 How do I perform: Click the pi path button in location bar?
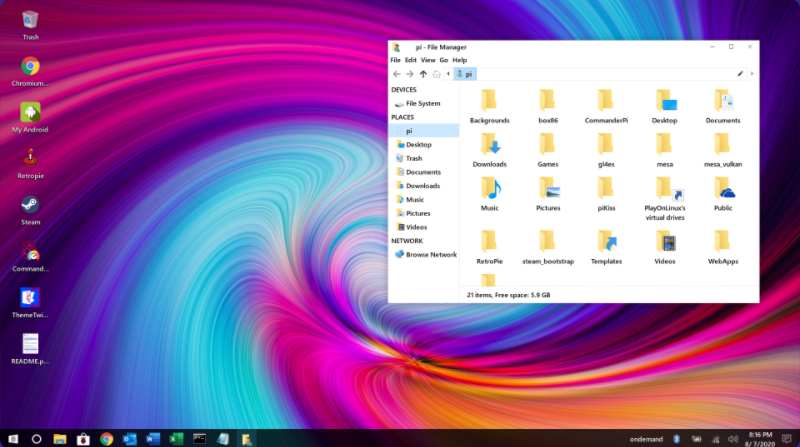[x=465, y=74]
